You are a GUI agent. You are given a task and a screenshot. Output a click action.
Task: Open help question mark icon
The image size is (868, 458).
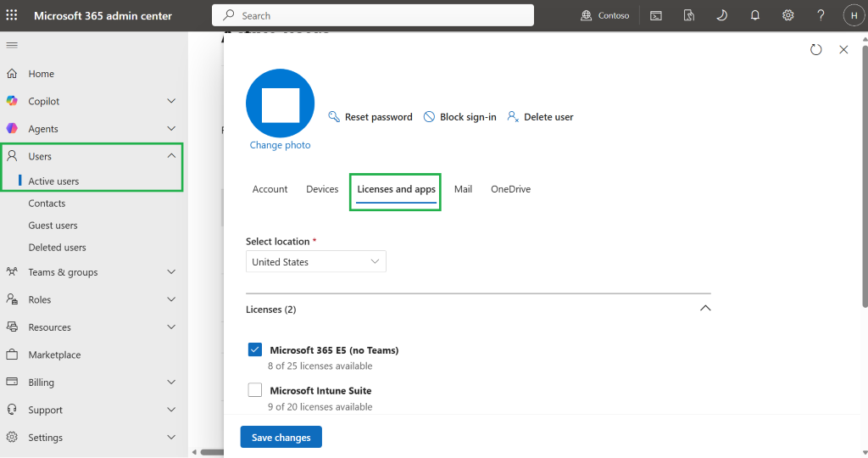tap(821, 15)
